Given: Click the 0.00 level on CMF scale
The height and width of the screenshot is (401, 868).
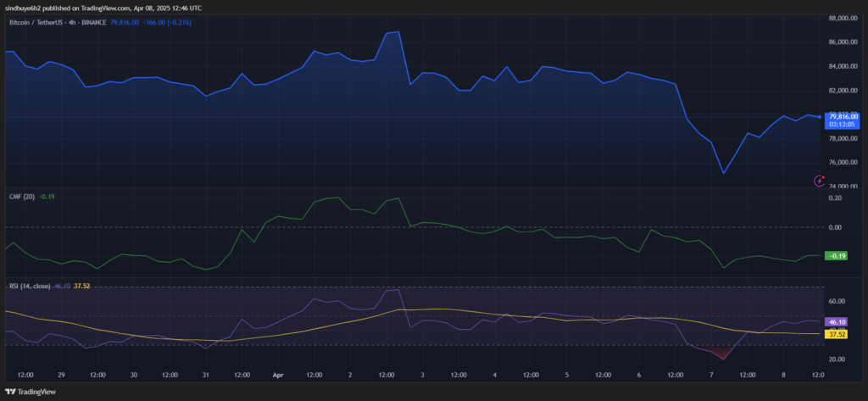Looking at the screenshot, I should click(837, 227).
